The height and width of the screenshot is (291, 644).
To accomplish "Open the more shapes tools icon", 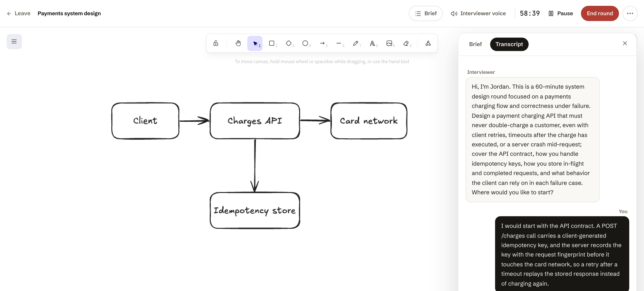I will point(428,43).
